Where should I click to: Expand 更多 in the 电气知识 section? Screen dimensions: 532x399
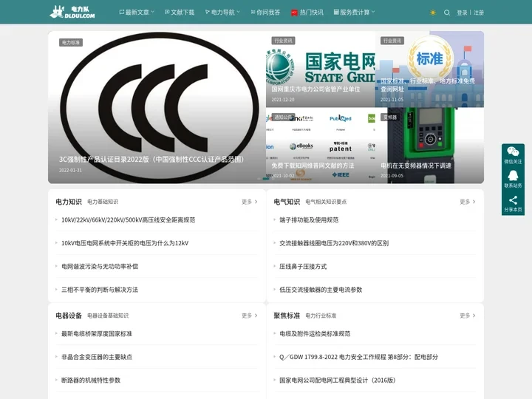(x=468, y=202)
